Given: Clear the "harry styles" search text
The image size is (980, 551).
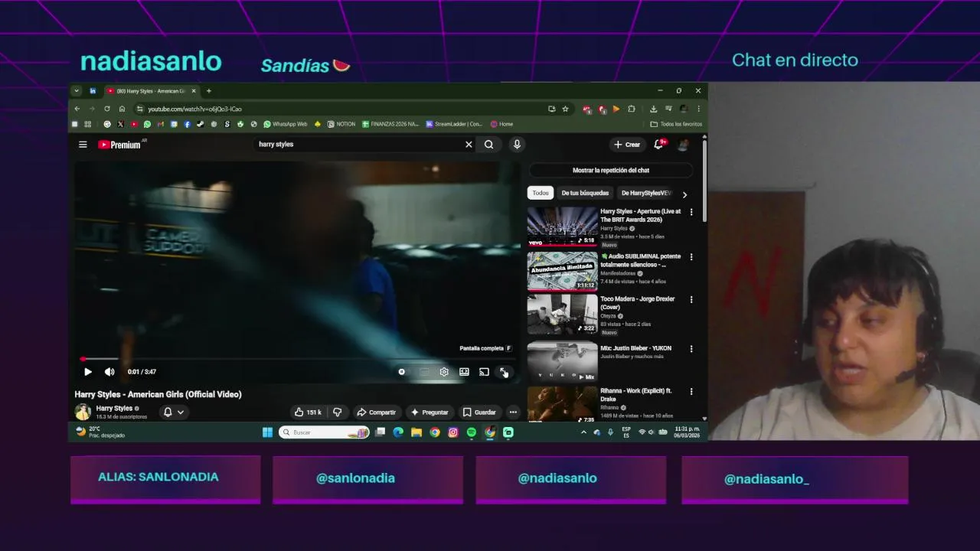Looking at the screenshot, I should pos(469,145).
